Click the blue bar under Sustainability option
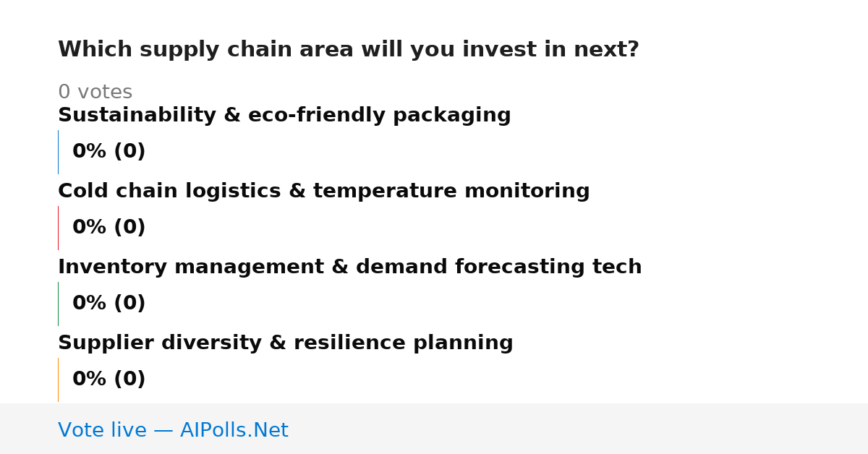The width and height of the screenshot is (868, 454). click(58, 152)
